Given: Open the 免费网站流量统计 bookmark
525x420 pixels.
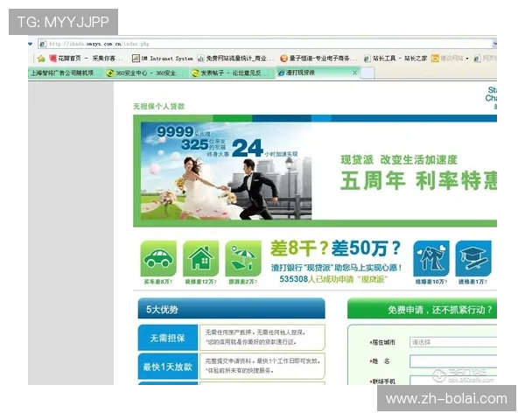Looking at the screenshot, I should coord(235,59).
